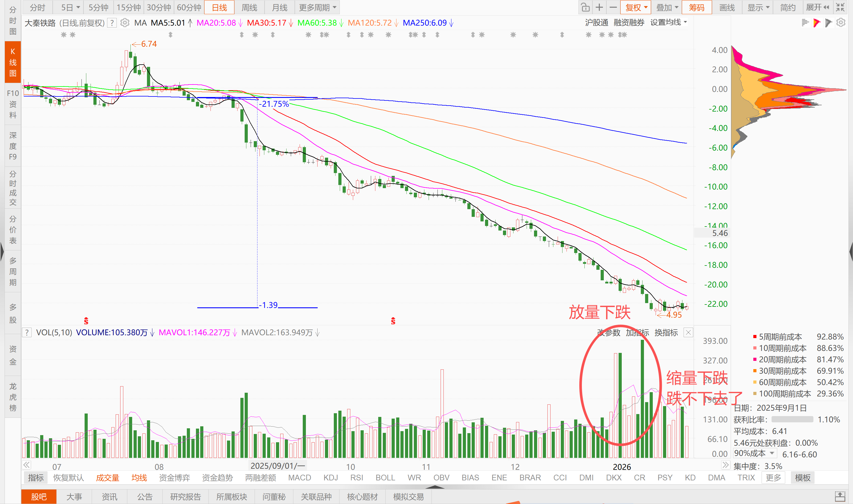Screen dimensions: 853x504
Task: Open chip distribution settings gear icon
Action: click(x=841, y=23)
